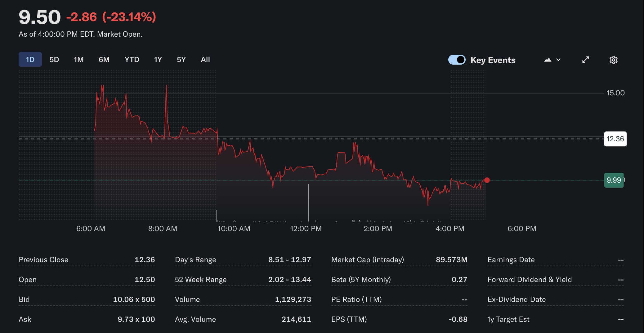Click the 9.50 price heading
This screenshot has width=644, height=333.
click(40, 17)
